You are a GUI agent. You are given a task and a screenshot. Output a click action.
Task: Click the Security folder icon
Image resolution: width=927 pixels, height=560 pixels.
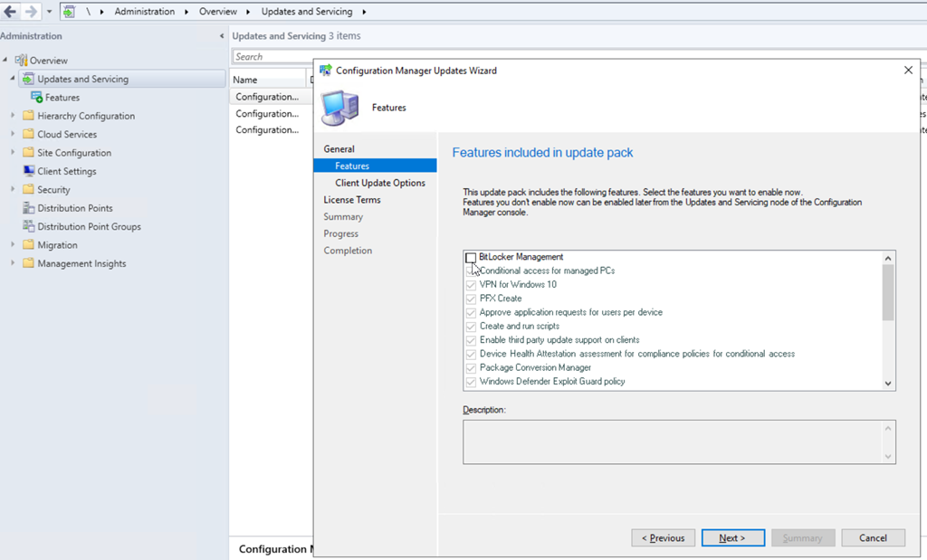[28, 189]
